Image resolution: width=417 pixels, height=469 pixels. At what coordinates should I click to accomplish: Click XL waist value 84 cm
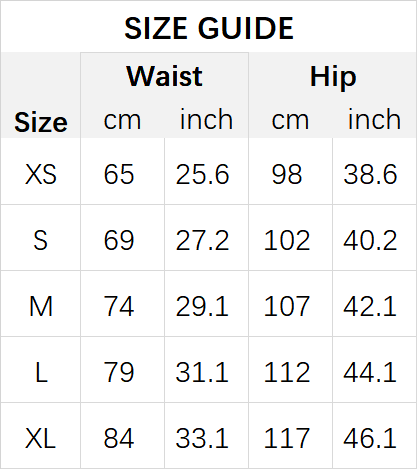point(119,438)
